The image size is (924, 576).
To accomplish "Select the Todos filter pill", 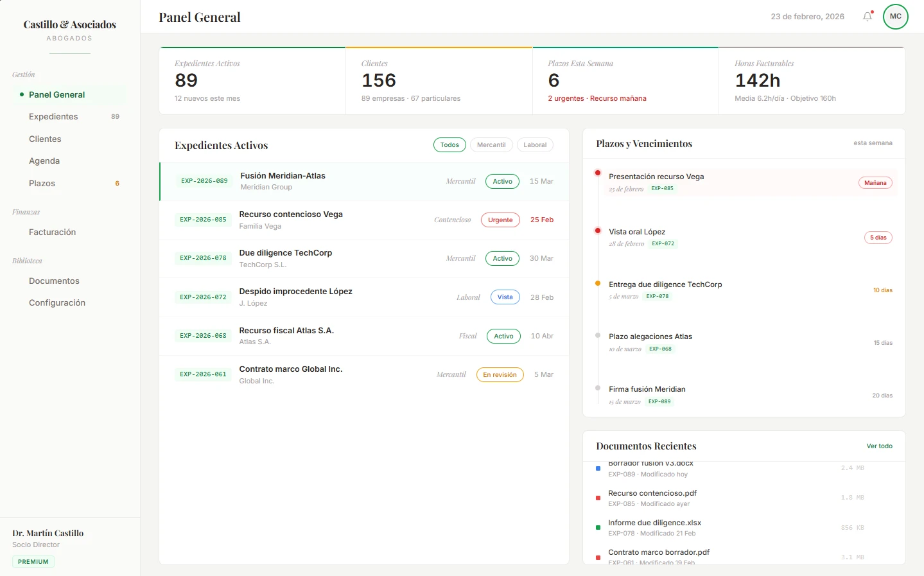I will 449,145.
